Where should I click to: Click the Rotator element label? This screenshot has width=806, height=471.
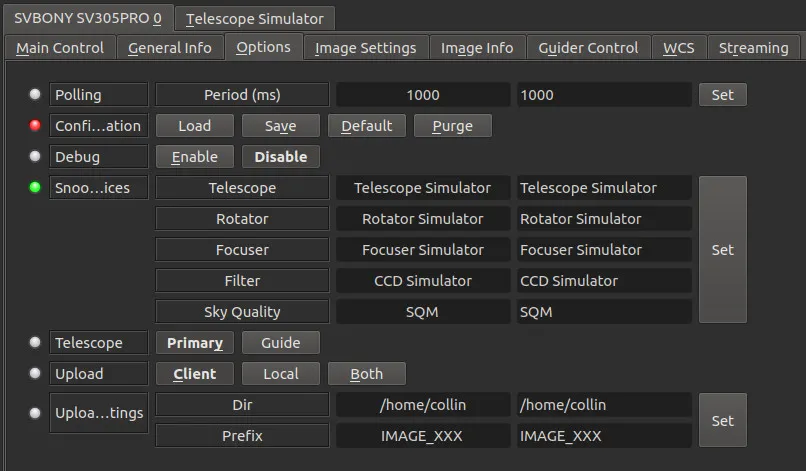click(x=242, y=219)
